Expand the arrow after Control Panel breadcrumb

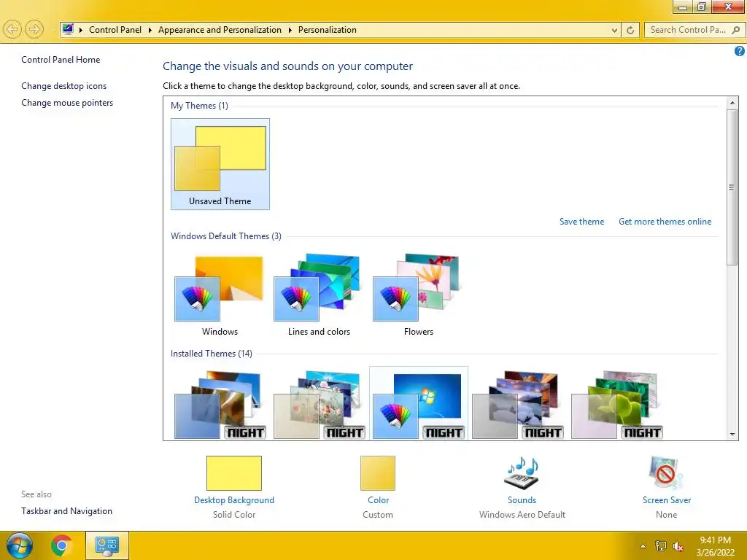pyautogui.click(x=150, y=30)
